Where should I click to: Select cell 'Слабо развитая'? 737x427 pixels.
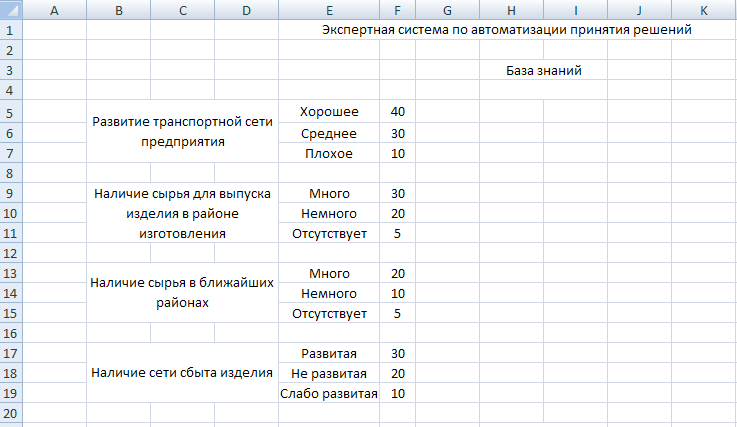point(329,393)
